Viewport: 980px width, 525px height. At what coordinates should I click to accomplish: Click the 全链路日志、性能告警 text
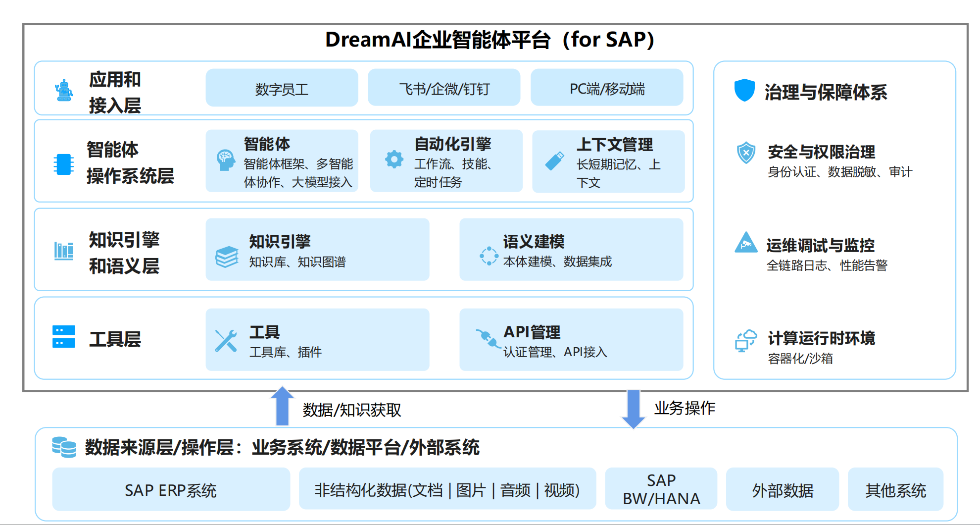point(827,265)
